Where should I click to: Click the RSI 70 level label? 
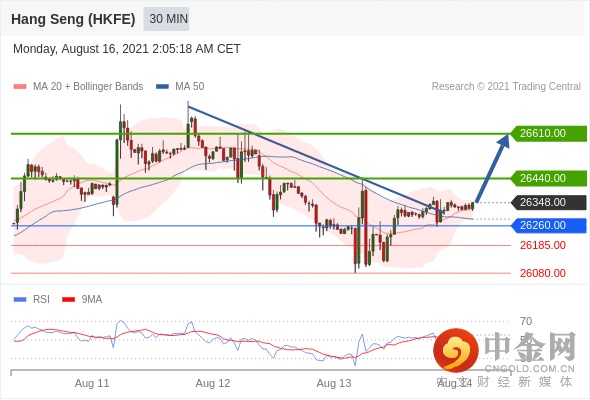click(526, 321)
